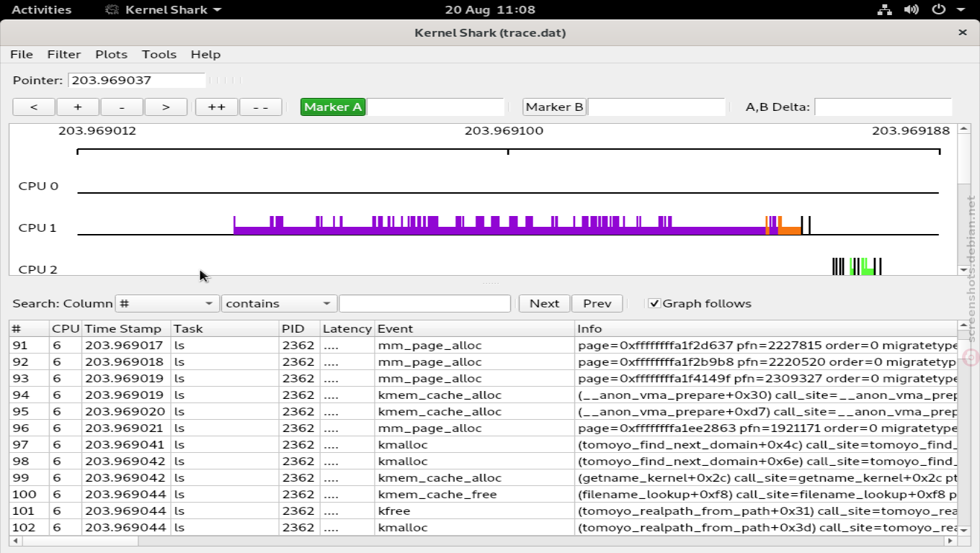This screenshot has width=980, height=553.
Task: Click the table's horizontal scrollbar right arrow
Action: click(951, 541)
